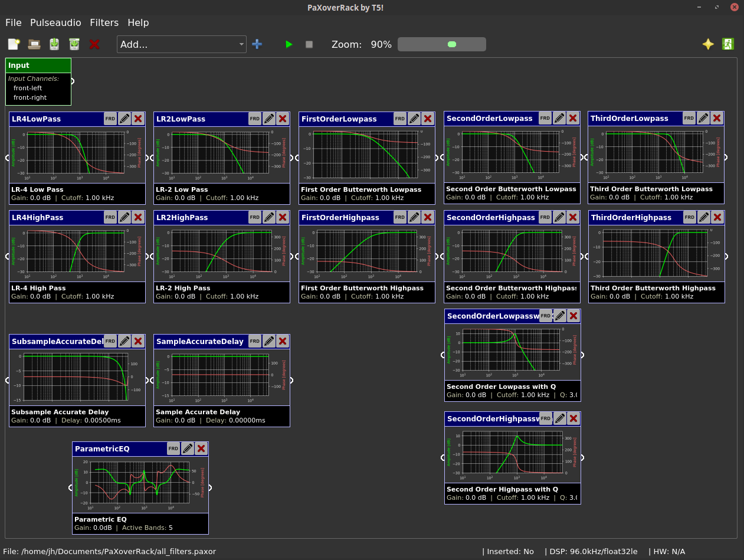Edit the LR4LowPass filter with pencil icon
The width and height of the screenshot is (744, 560).
[124, 119]
